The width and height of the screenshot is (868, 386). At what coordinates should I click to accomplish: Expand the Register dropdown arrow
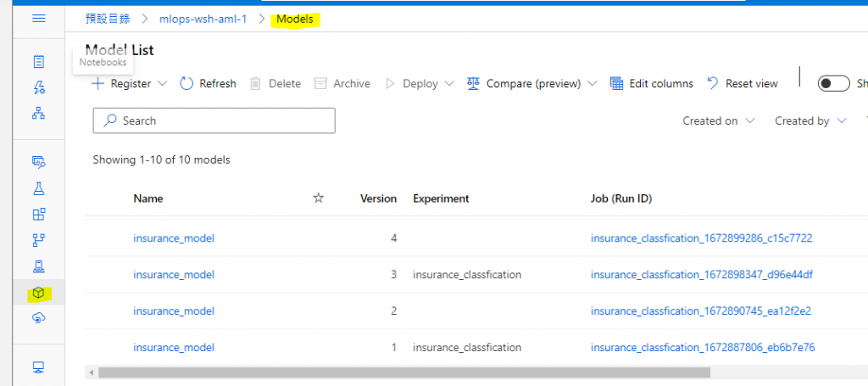(163, 83)
